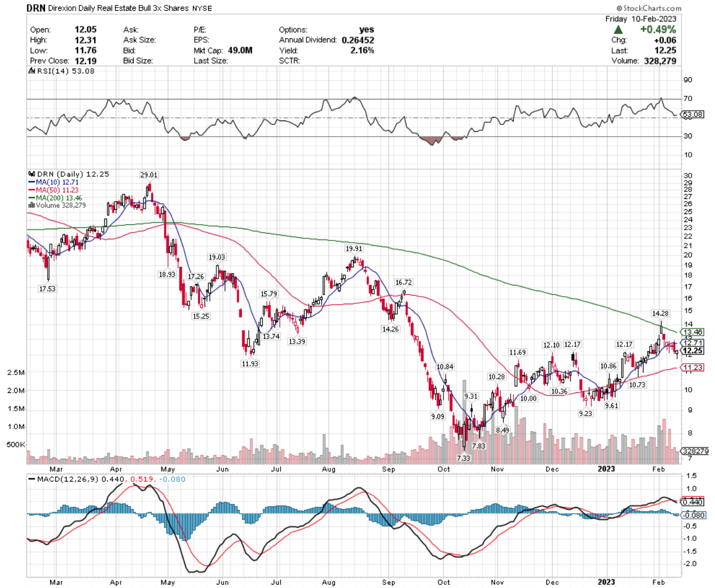
Task: Click the 14.28 February high annotation
Action: click(660, 313)
